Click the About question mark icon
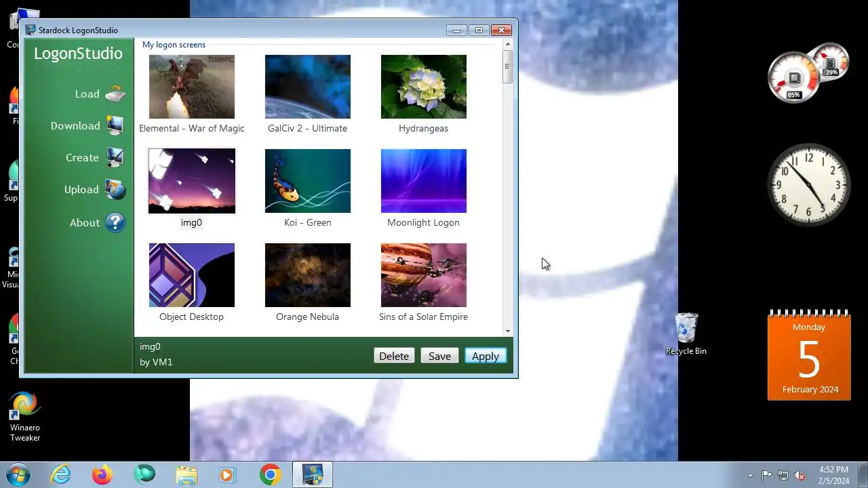Screen dimensions: 868x488 115,222
